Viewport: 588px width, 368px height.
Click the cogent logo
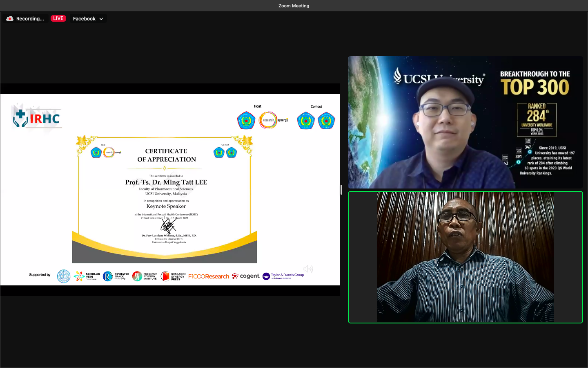click(x=246, y=276)
